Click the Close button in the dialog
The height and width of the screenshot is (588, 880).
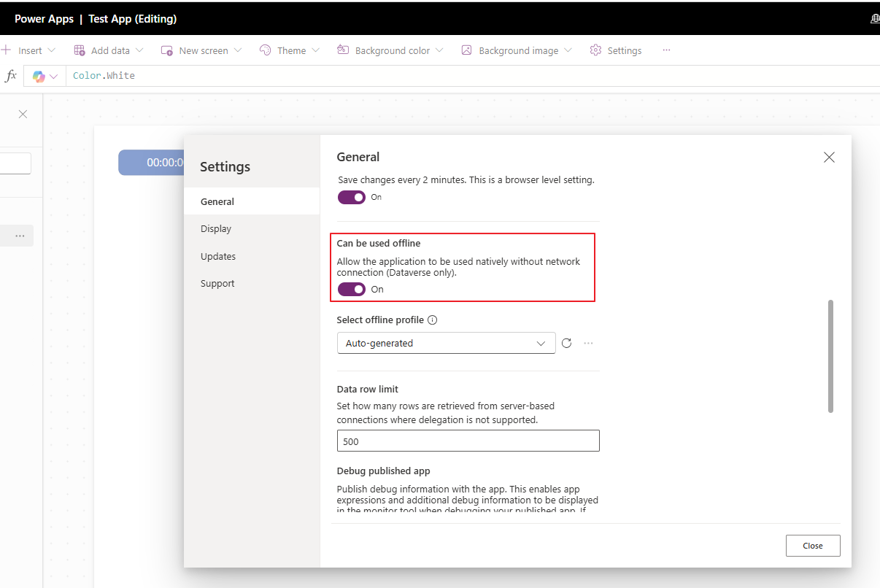tap(812, 545)
